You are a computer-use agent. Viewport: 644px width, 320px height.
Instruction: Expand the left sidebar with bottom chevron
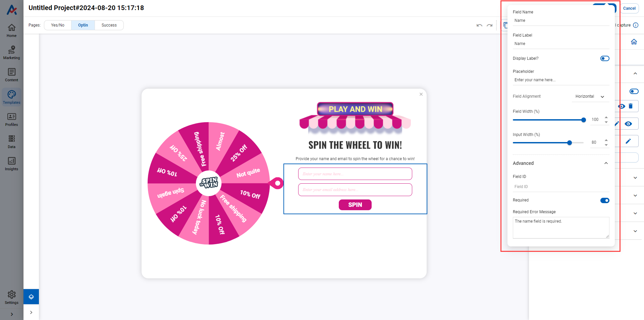[12, 314]
